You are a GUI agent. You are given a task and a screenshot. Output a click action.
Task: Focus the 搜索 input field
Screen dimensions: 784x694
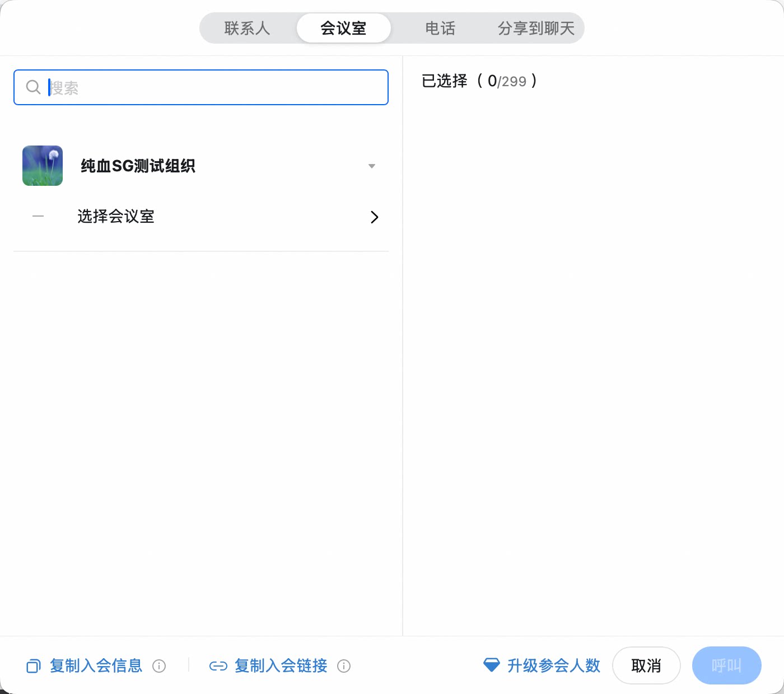point(201,87)
